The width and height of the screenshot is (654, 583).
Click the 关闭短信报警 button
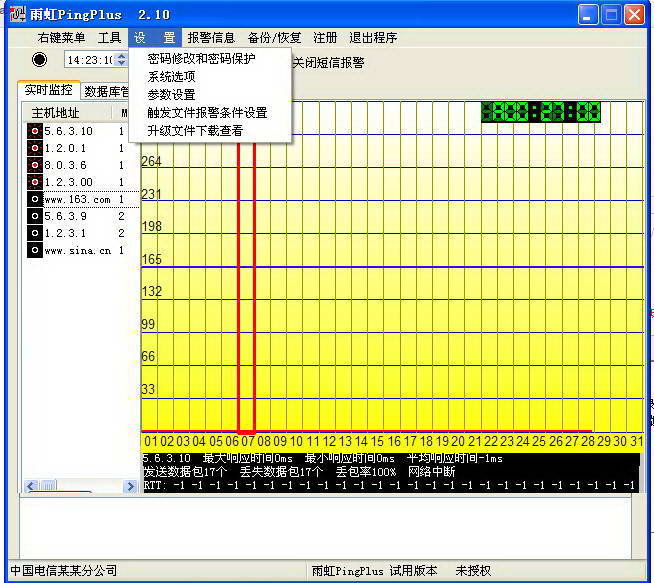328,63
